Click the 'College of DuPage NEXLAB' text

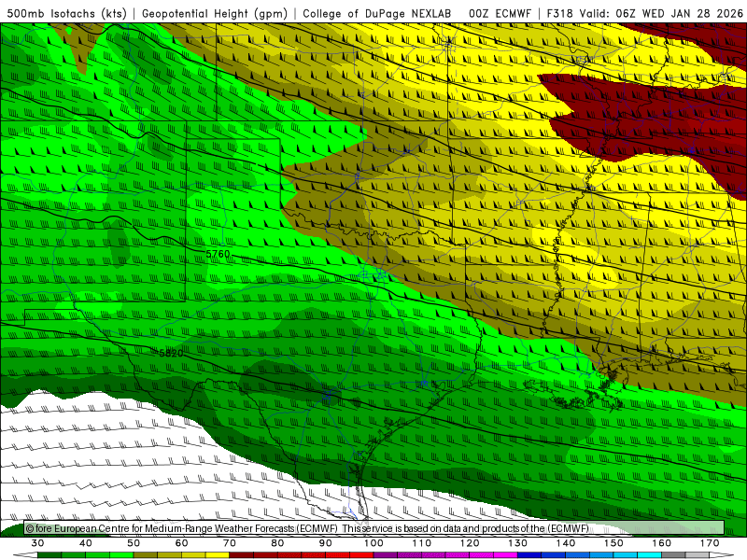tap(377, 13)
